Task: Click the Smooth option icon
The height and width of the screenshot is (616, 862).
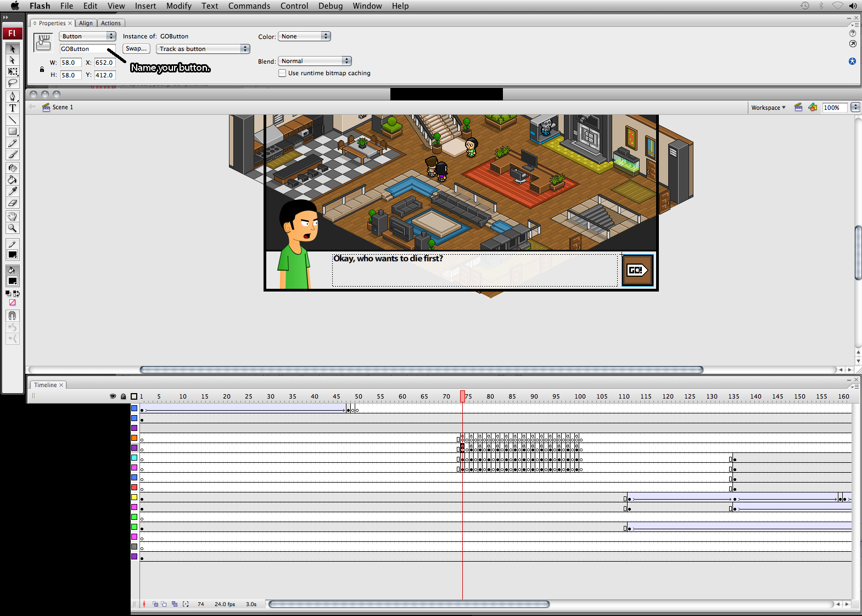Action: pyautogui.click(x=13, y=327)
